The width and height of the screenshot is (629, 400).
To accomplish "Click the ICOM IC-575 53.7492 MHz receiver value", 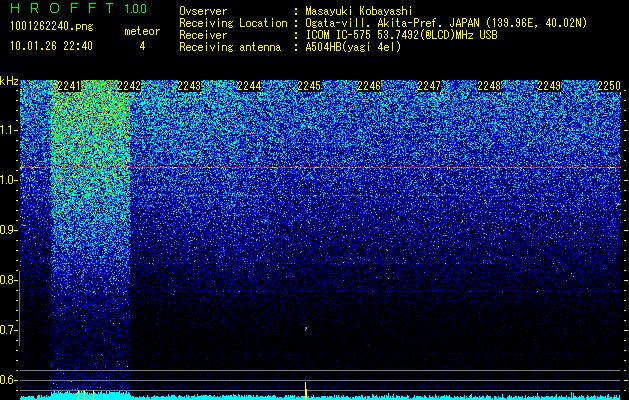I will point(401,35).
